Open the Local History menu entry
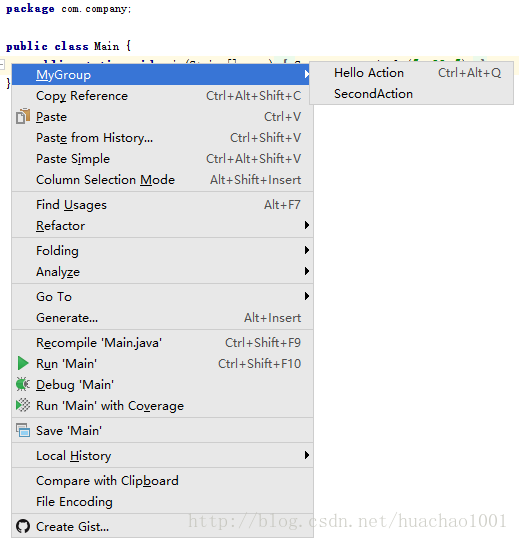 pos(162,456)
